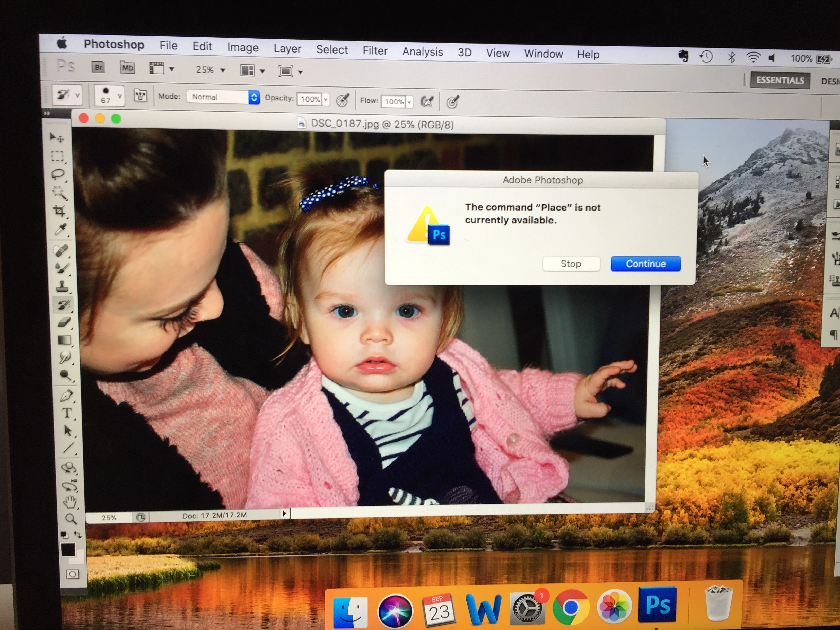840x630 pixels.
Task: Toggle airbrush mode next to Flow
Action: (x=427, y=101)
